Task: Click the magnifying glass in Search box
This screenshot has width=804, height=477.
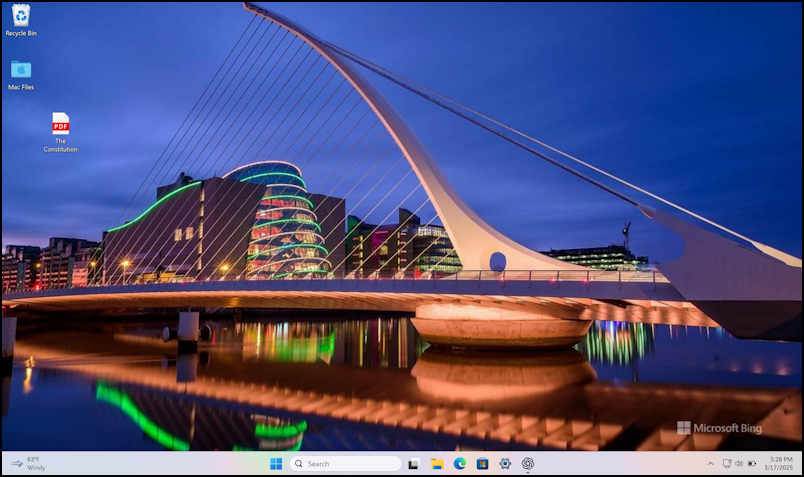Action: tap(299, 464)
